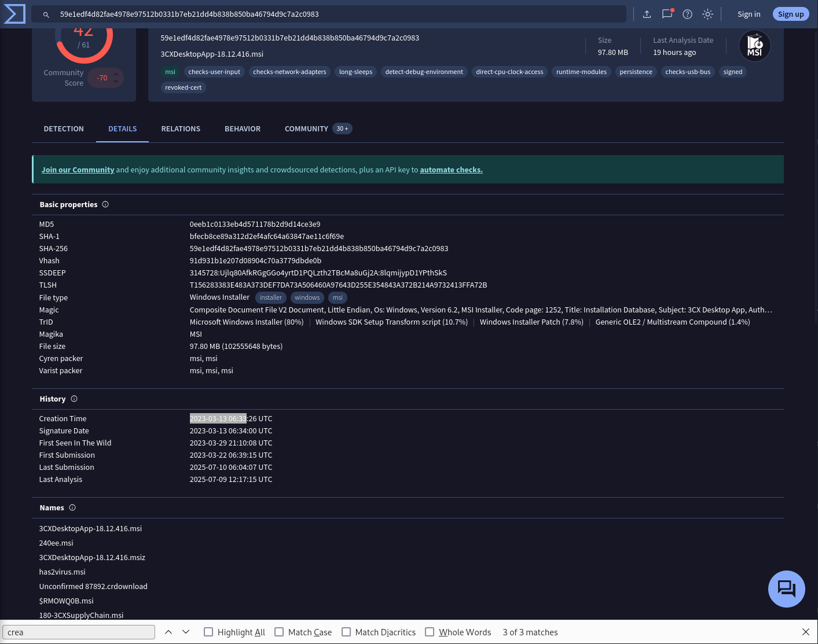The height and width of the screenshot is (644, 818).
Task: Click the upload file icon
Action: click(x=647, y=14)
